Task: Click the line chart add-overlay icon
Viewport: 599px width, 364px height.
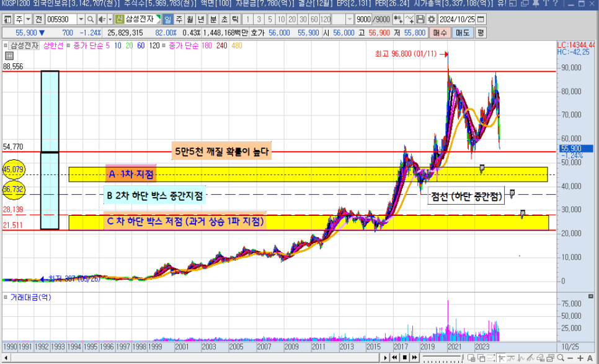Action: [x=409, y=19]
